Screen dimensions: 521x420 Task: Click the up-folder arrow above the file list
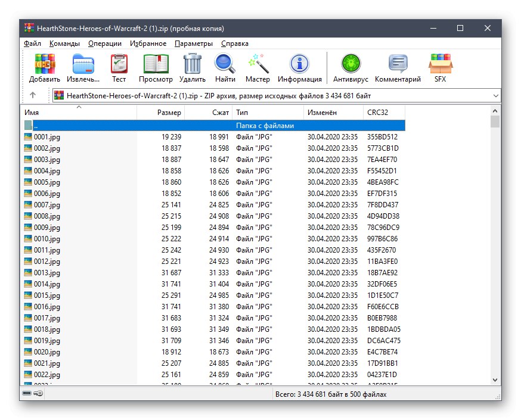[33, 95]
